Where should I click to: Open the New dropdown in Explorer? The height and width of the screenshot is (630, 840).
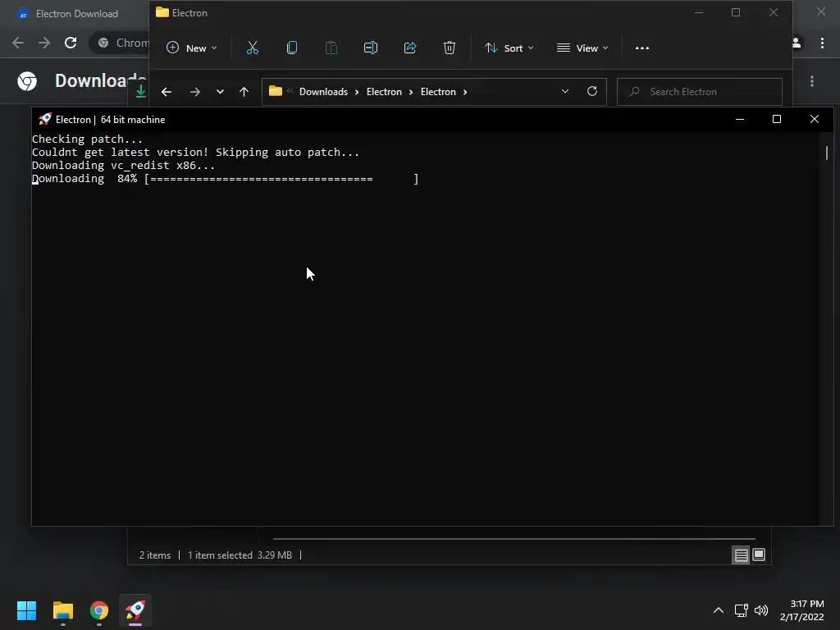coord(192,48)
